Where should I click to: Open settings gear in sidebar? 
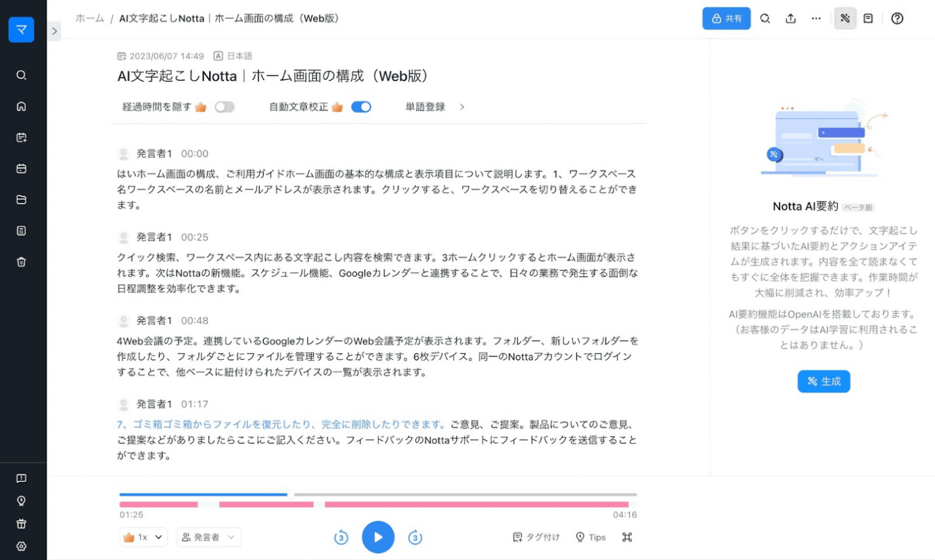click(21, 546)
